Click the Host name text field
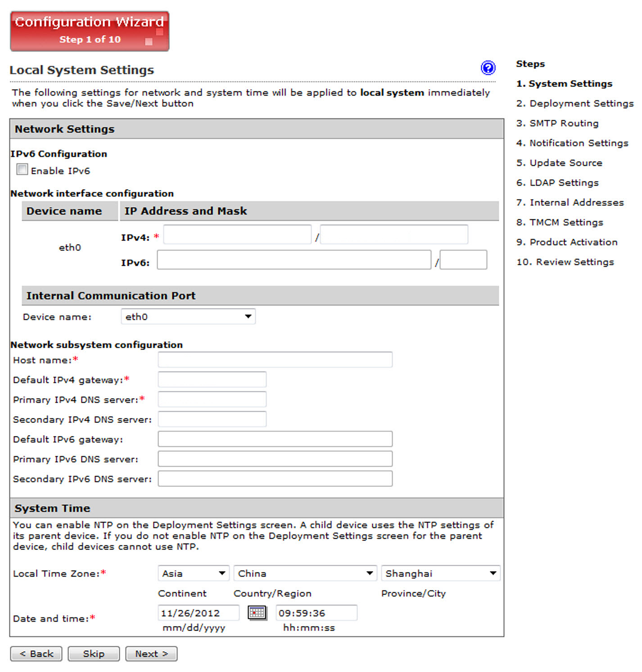 [x=275, y=360]
